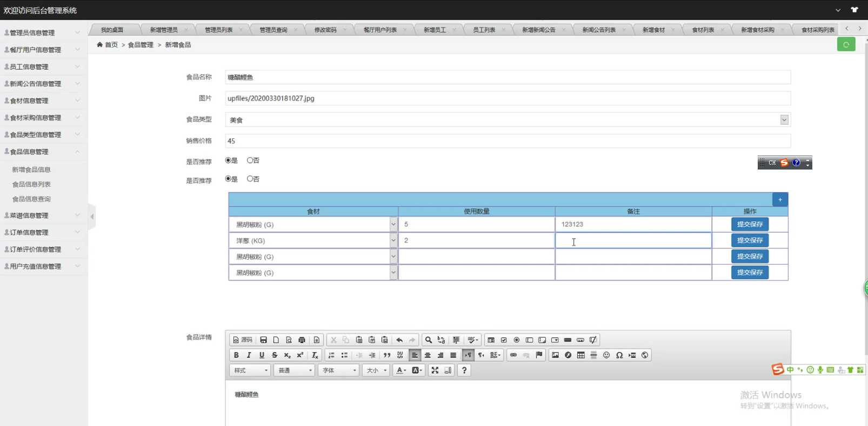
Task: Click the Source (源码) editor button
Action: coord(242,340)
